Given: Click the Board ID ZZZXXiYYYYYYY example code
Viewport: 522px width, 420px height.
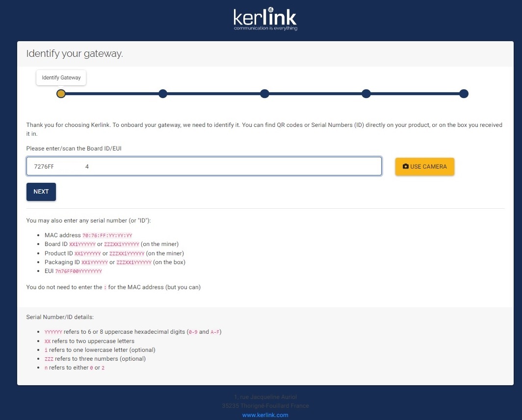Looking at the screenshot, I should click(x=122, y=245).
